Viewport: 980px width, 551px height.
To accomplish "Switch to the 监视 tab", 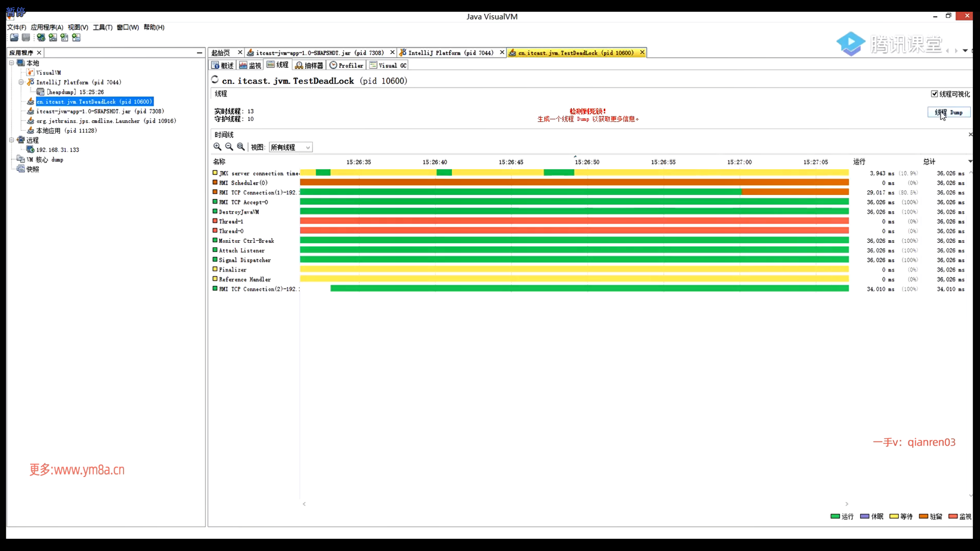I will pyautogui.click(x=250, y=65).
